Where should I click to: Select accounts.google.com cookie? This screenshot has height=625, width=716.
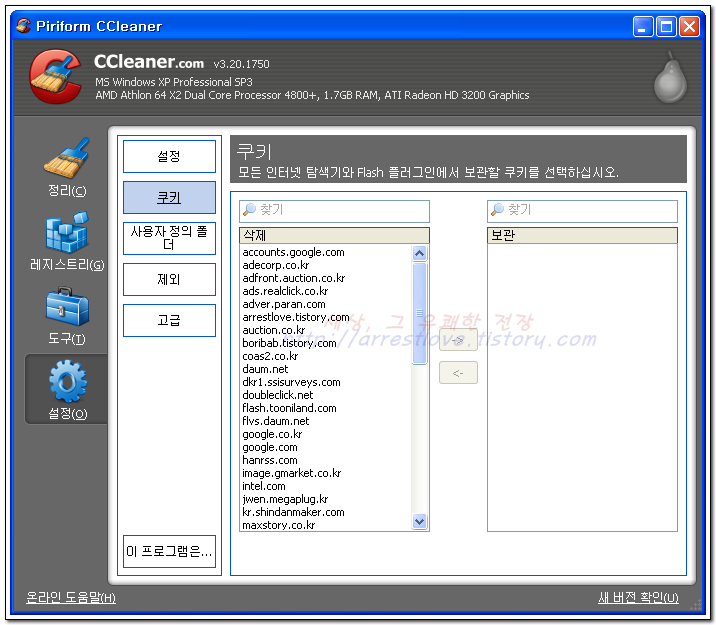coord(294,252)
